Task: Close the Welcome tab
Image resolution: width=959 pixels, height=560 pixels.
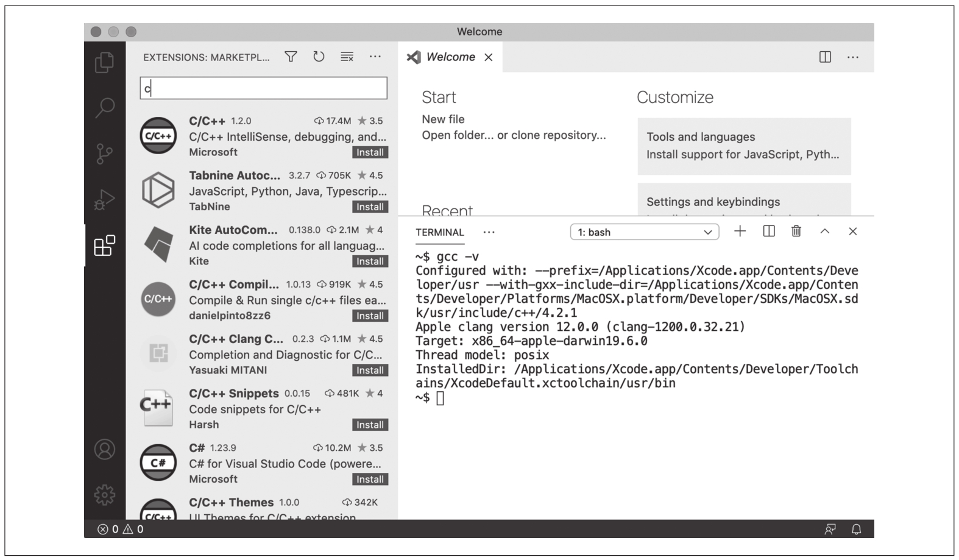Action: [x=489, y=57]
